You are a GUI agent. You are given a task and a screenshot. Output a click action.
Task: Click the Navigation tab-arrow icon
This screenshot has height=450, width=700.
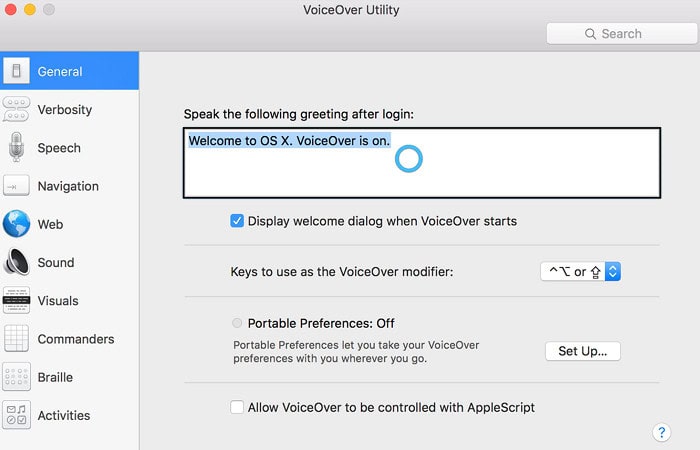pos(16,186)
